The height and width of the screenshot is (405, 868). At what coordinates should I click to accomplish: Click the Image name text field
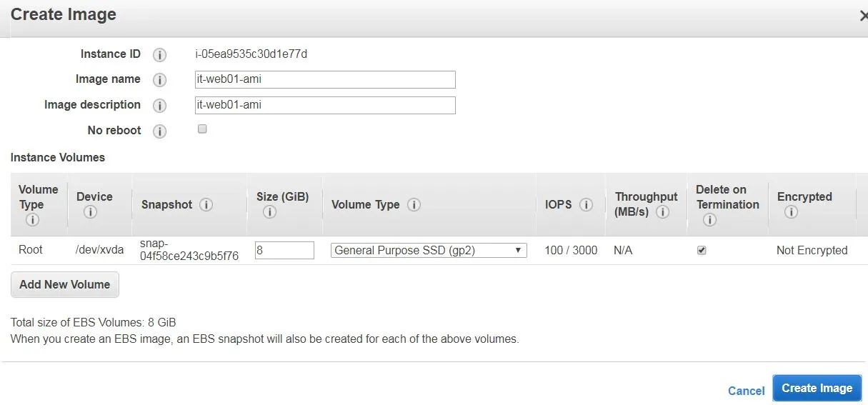(325, 79)
